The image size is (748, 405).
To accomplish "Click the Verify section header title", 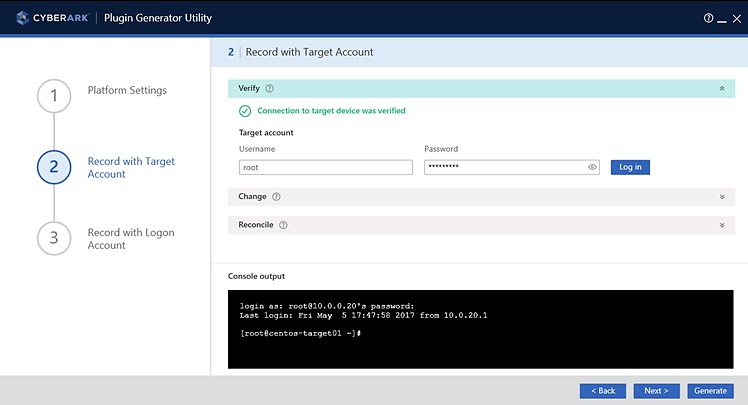I will point(249,88).
